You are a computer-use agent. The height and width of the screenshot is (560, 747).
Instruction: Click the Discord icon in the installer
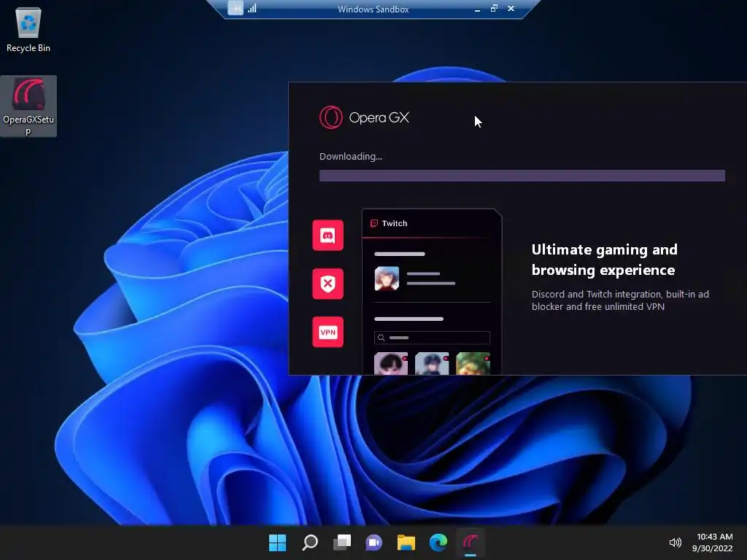328,236
